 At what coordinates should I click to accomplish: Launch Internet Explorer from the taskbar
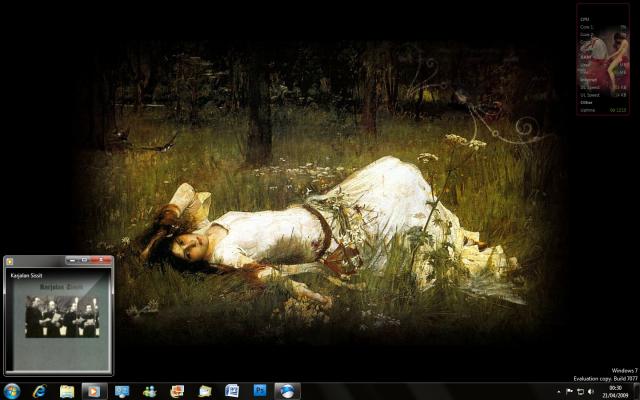coord(40,391)
